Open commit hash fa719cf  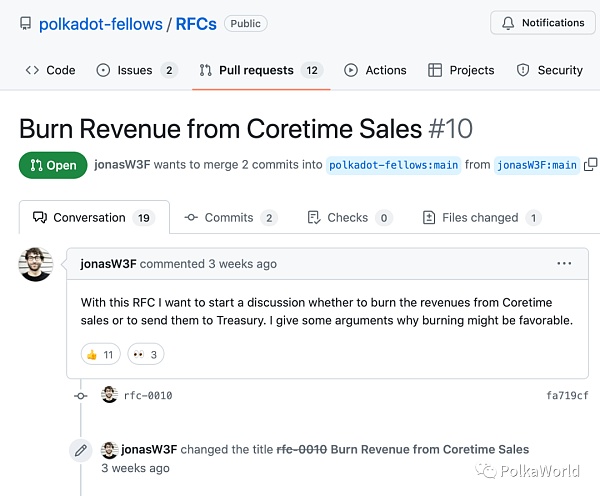[568, 396]
